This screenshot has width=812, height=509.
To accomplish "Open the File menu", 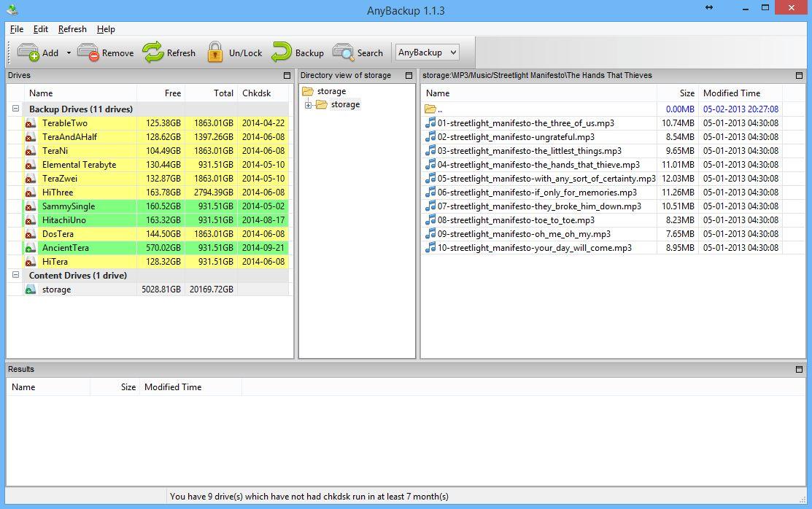I will 17,29.
